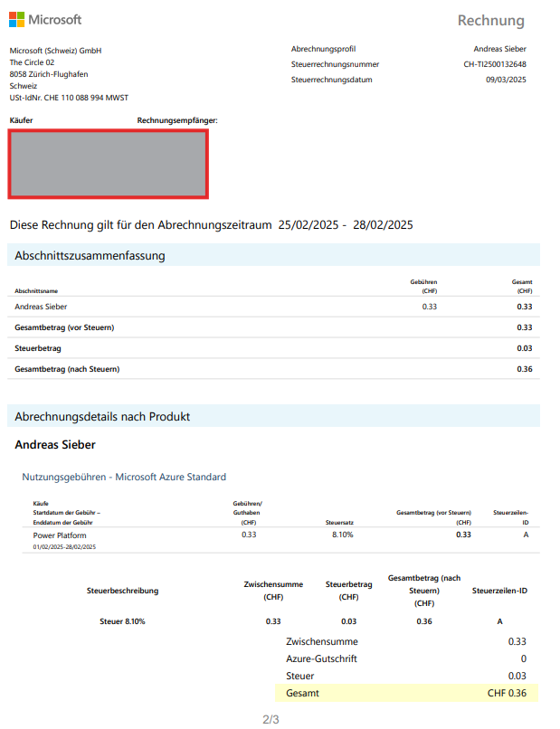Click the 'Gesamtbetrag (nach Steuern) (CHF)' column header

click(x=424, y=591)
